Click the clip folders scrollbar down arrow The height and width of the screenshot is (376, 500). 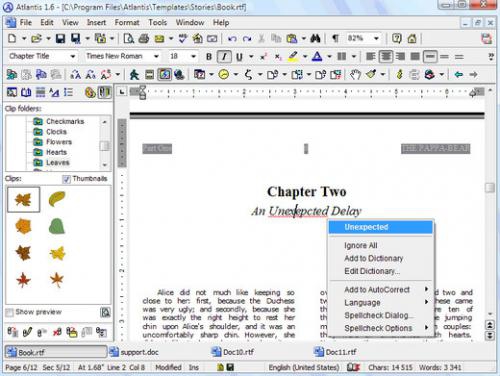pyautogui.click(x=104, y=165)
